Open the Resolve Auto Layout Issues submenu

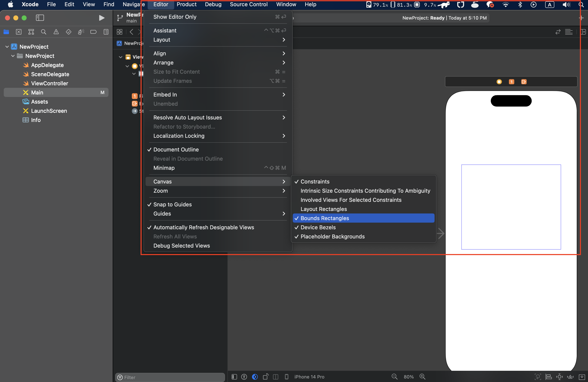coord(218,117)
